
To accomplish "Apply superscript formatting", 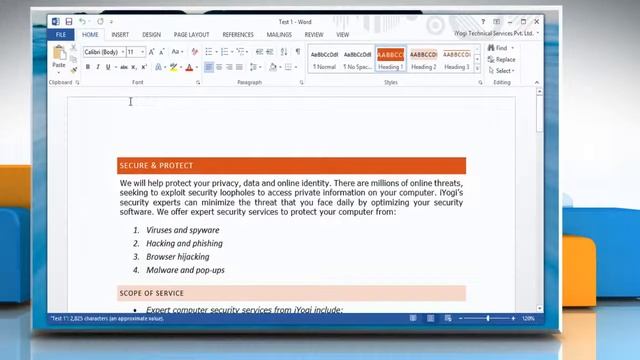I will pyautogui.click(x=144, y=67).
